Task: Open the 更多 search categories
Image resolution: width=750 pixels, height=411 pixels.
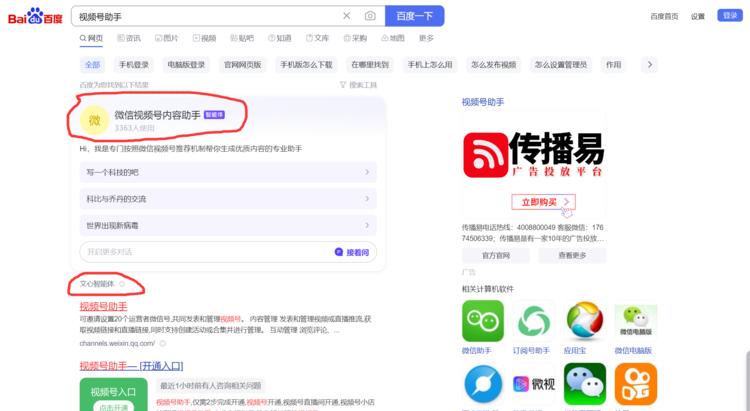Action: 426,38
